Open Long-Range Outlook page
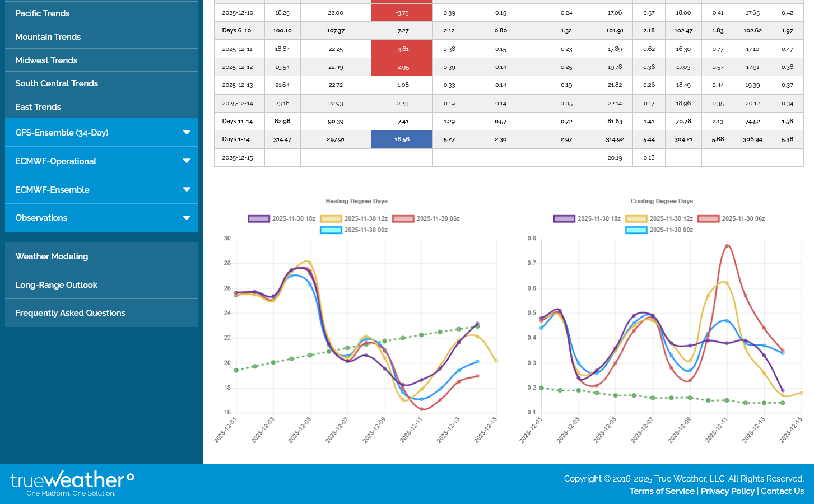Image resolution: width=814 pixels, height=504 pixels. pyautogui.click(x=57, y=285)
